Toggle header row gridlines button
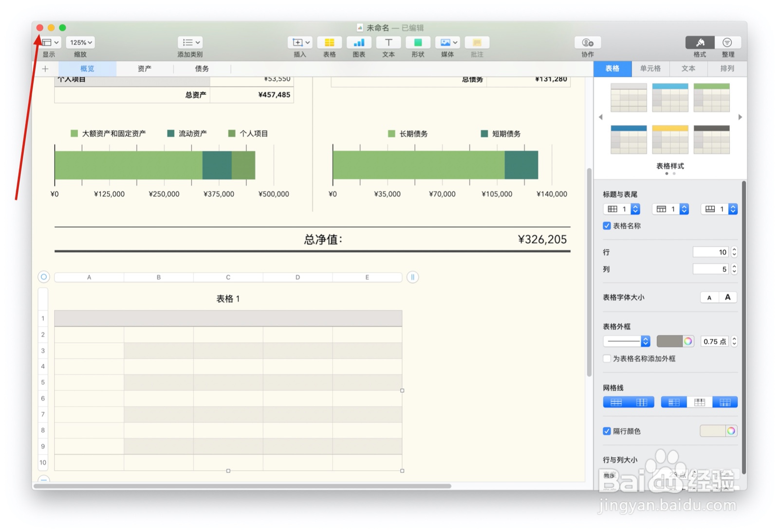 (x=700, y=402)
